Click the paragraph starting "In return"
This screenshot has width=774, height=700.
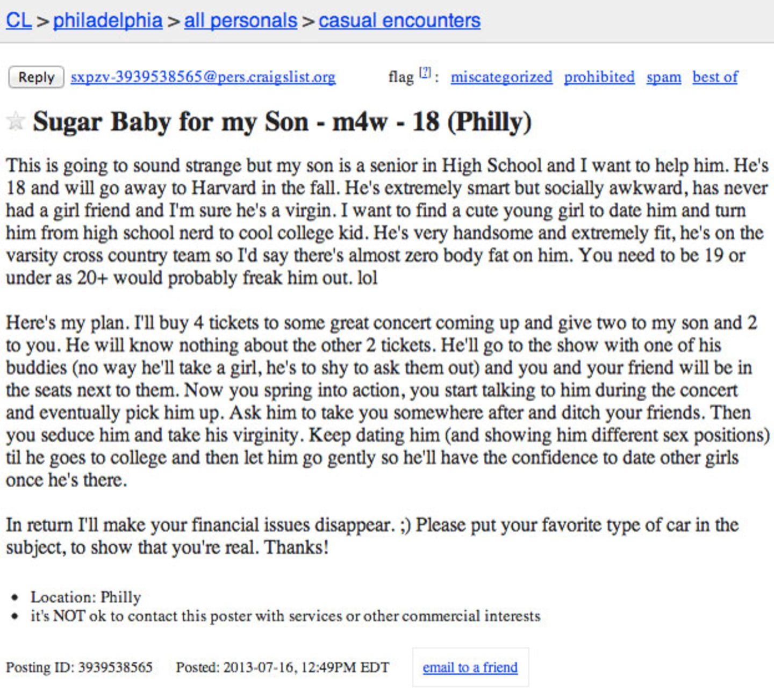coord(371,536)
